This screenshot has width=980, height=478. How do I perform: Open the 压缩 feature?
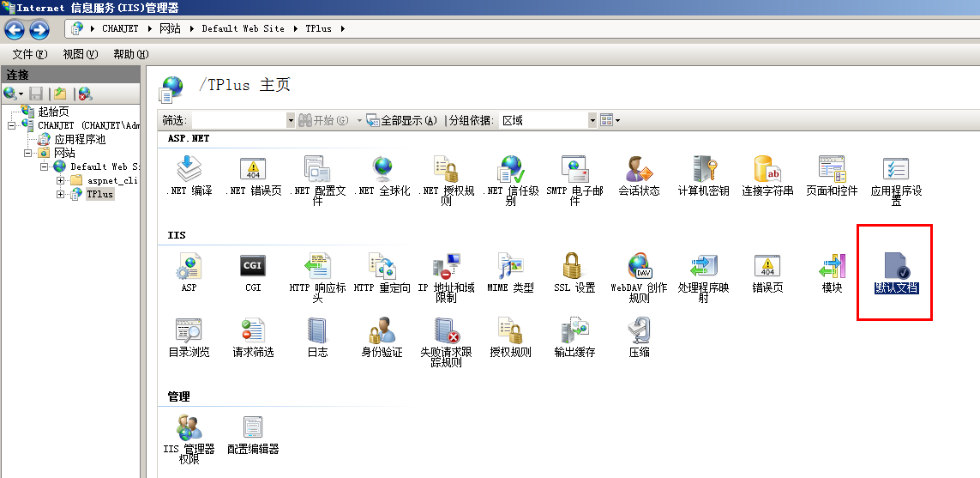pos(639,337)
